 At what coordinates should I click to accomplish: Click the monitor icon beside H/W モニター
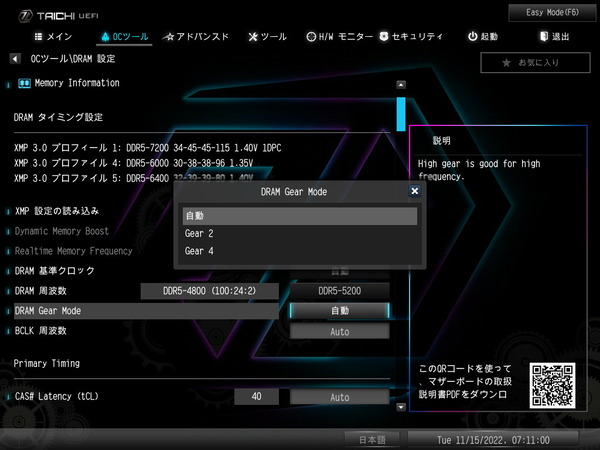coord(311,37)
